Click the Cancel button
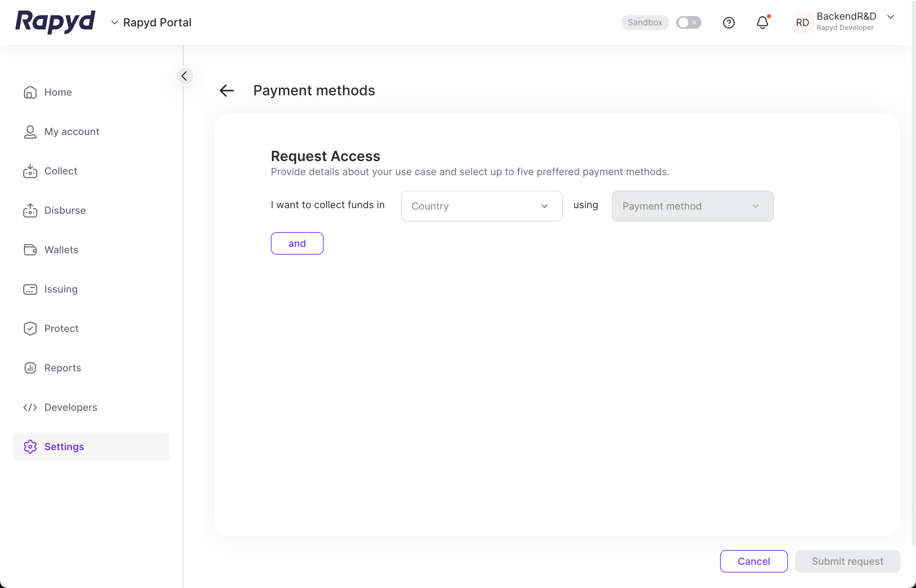Viewport: 916px width, 588px height. tap(753, 561)
